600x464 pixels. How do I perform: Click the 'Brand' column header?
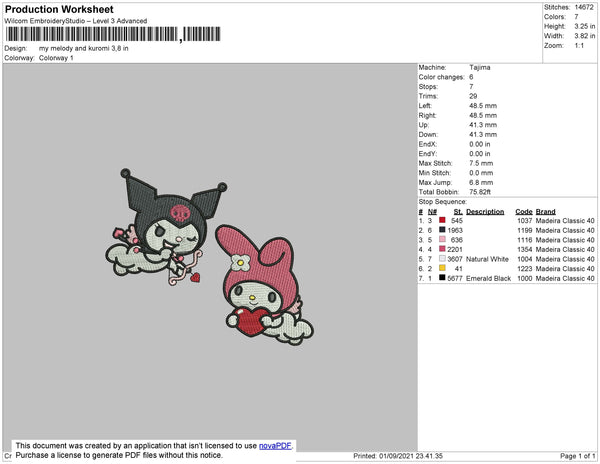click(546, 212)
